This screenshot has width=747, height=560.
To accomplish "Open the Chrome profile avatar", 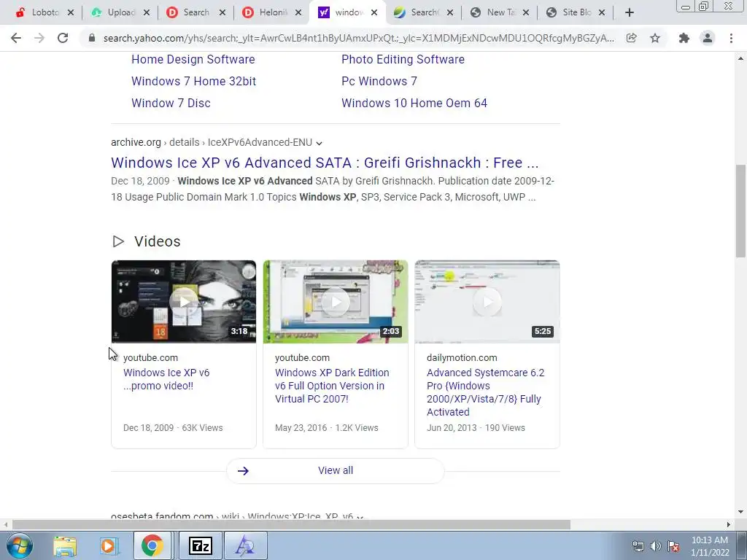I will (708, 38).
